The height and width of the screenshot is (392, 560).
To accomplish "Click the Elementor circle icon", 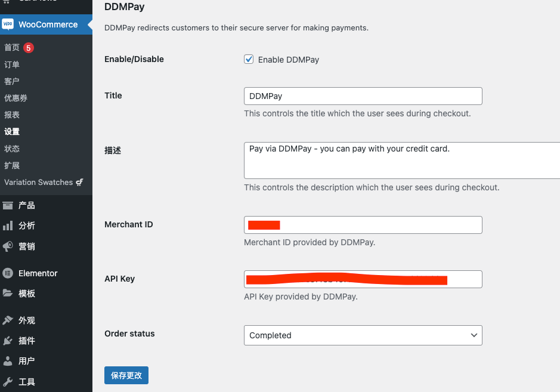I will 8,273.
